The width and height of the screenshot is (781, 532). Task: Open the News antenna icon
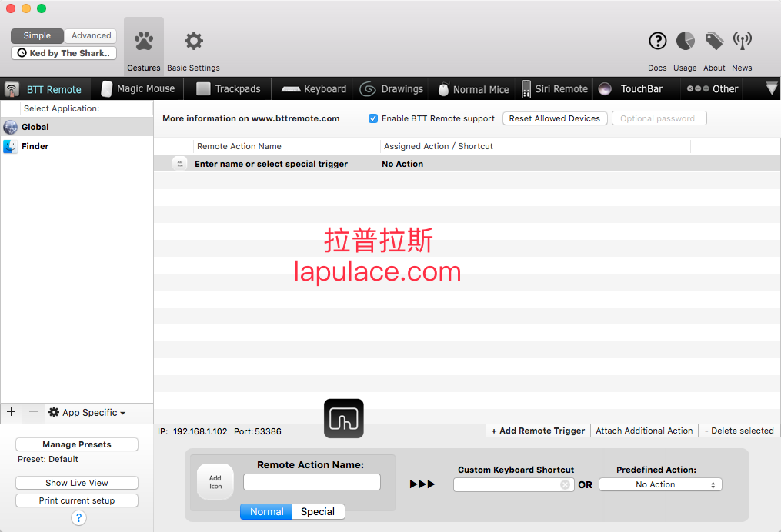click(743, 41)
